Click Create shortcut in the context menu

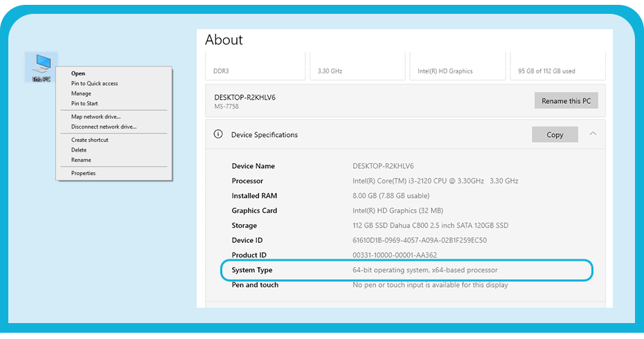click(x=89, y=140)
